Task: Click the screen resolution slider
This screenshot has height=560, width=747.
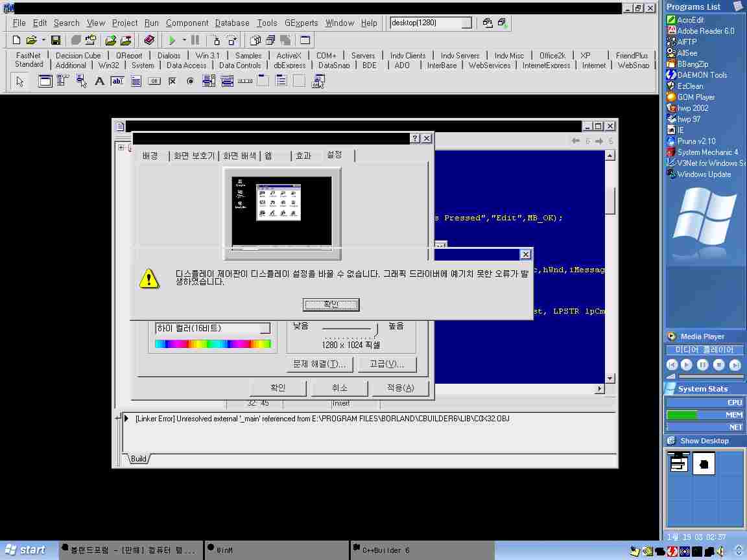Action: tap(375, 329)
